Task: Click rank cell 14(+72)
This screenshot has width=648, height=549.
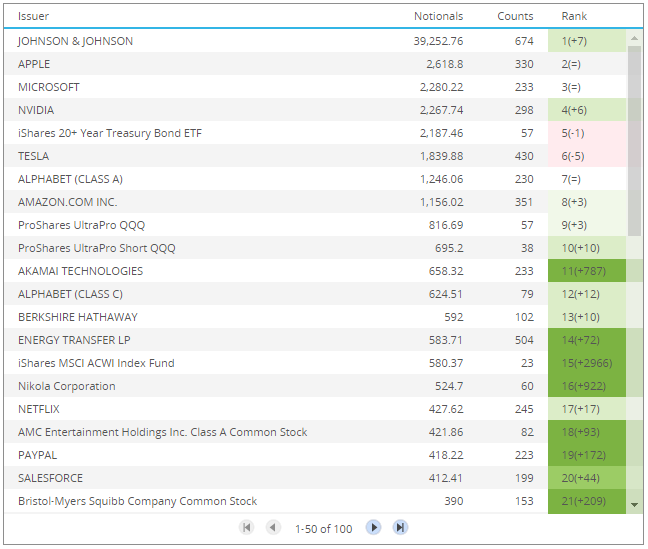Action: pos(587,340)
